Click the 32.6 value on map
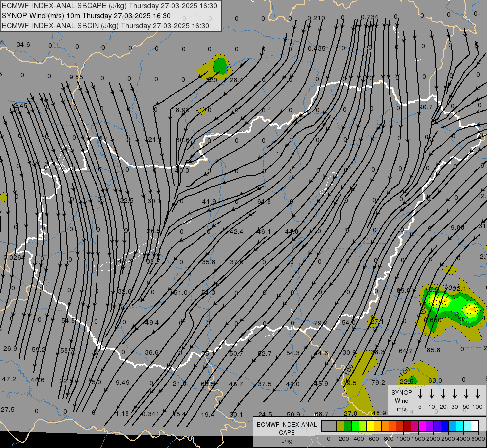Image resolution: width=487 pixels, height=448 pixels. coord(125,292)
